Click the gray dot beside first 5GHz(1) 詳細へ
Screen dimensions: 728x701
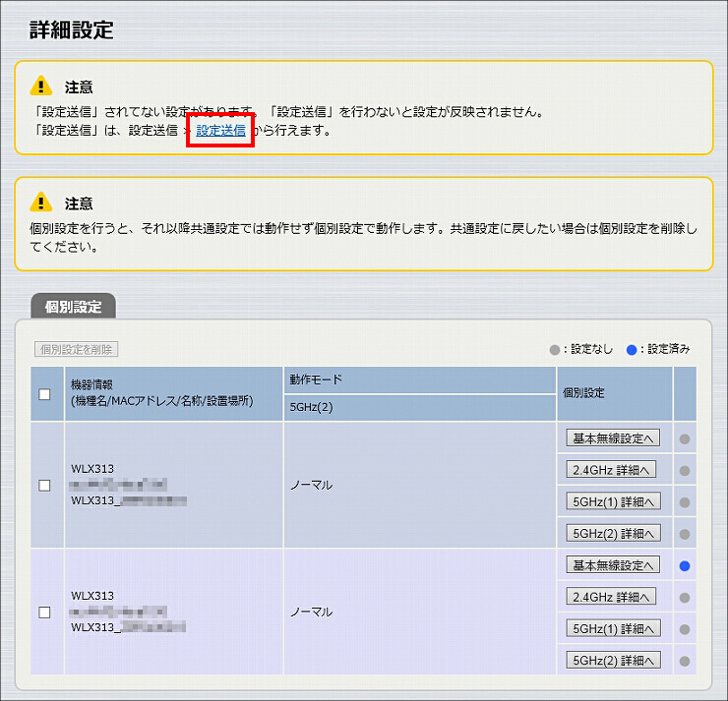pyautogui.click(x=685, y=502)
